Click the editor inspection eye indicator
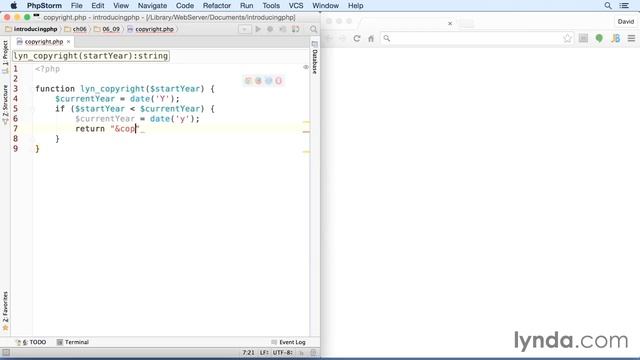 306,67
